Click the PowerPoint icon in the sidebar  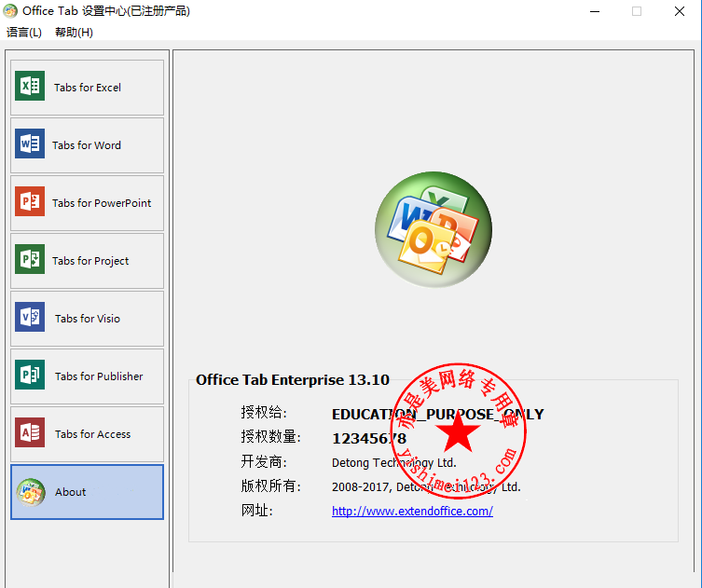coord(30,201)
